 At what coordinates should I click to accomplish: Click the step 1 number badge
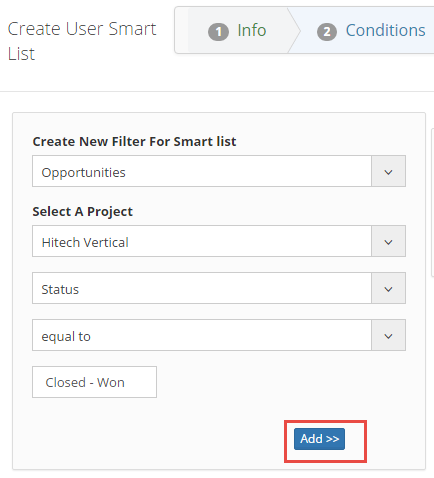point(218,32)
